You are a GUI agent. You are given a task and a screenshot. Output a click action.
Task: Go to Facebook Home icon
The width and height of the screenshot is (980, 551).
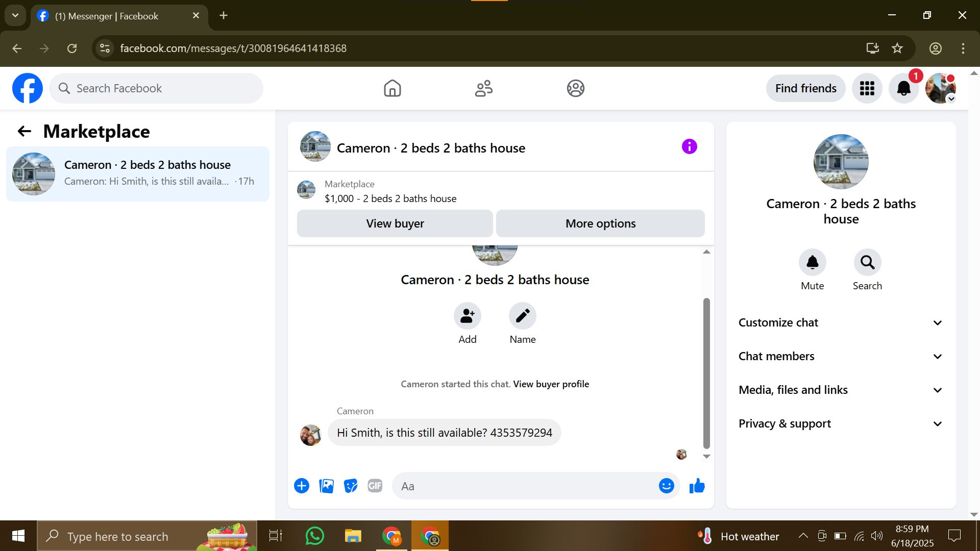(392, 88)
